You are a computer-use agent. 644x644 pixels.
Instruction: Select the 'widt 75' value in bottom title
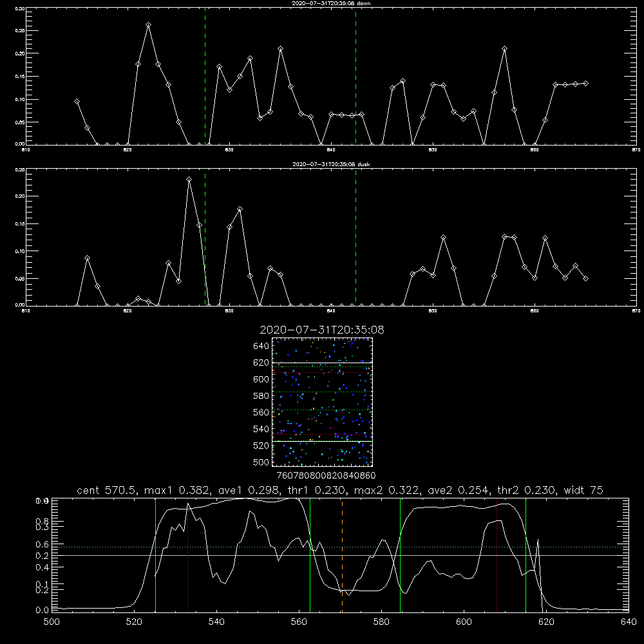583,490
